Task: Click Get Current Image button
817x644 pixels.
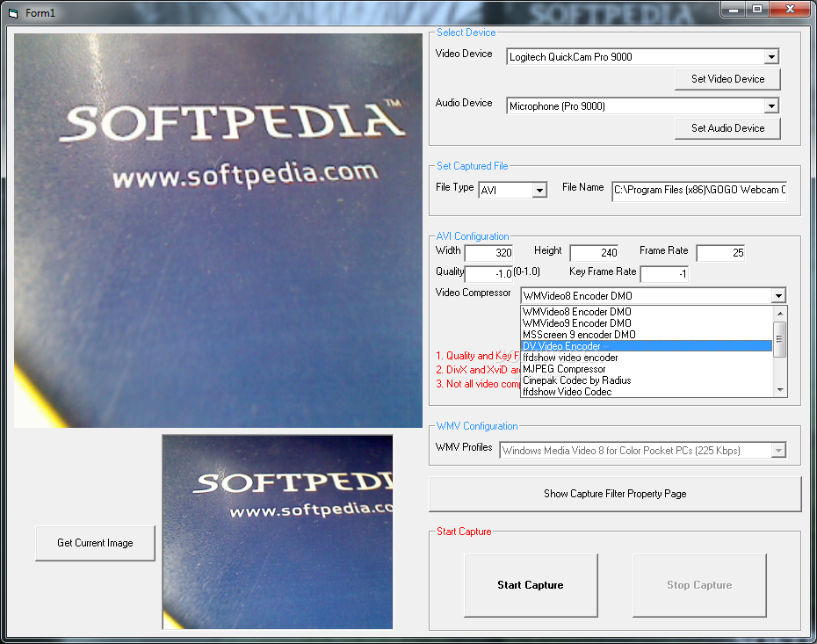Action: [95, 543]
